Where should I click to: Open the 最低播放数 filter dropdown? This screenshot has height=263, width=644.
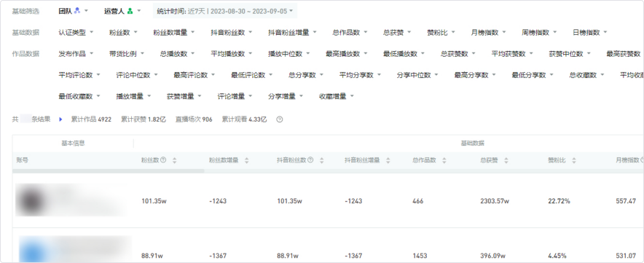pos(404,54)
